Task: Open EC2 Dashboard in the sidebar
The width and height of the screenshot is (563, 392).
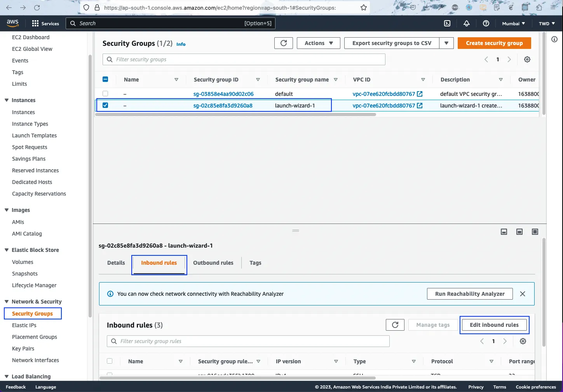Action: pos(31,37)
